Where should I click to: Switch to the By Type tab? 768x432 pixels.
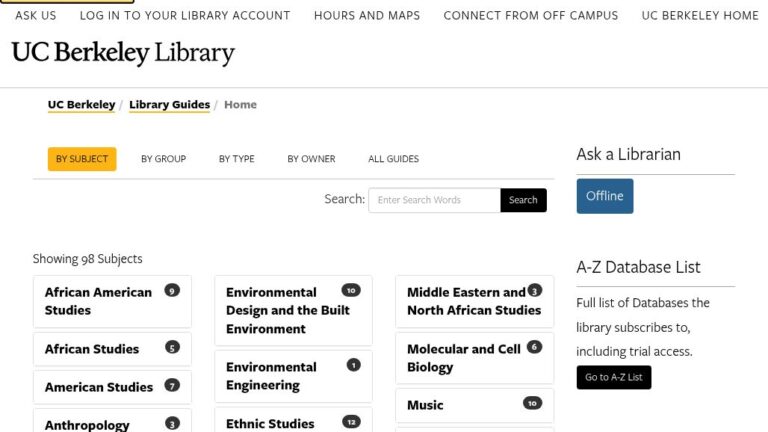[237, 159]
